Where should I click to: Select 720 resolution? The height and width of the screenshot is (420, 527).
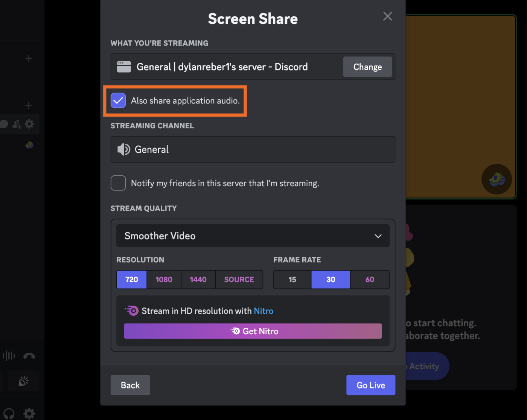click(x=132, y=280)
